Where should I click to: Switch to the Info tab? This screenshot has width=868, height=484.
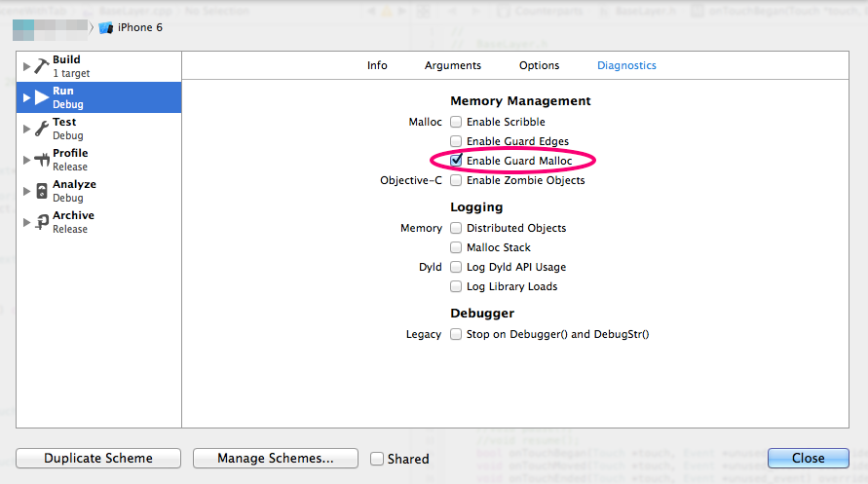click(x=377, y=65)
